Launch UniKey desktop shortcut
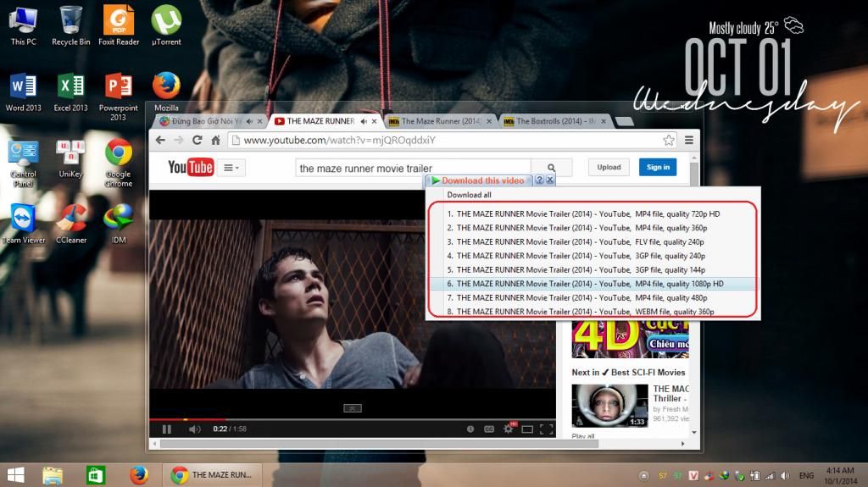 [71, 158]
